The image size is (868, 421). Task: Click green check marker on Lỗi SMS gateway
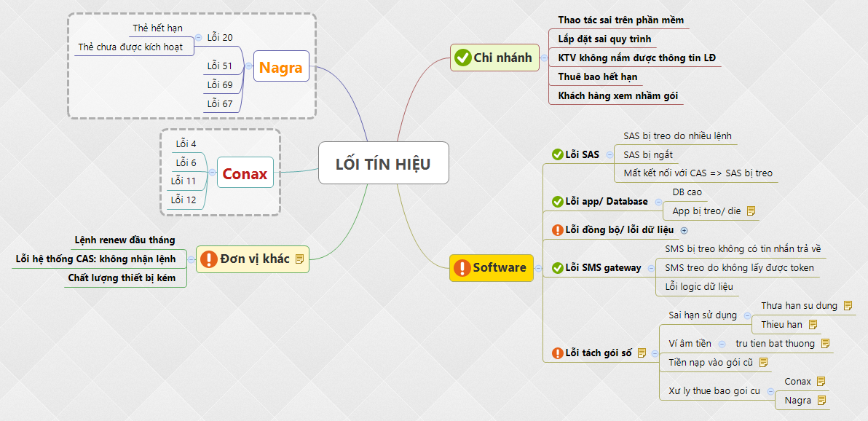click(557, 268)
